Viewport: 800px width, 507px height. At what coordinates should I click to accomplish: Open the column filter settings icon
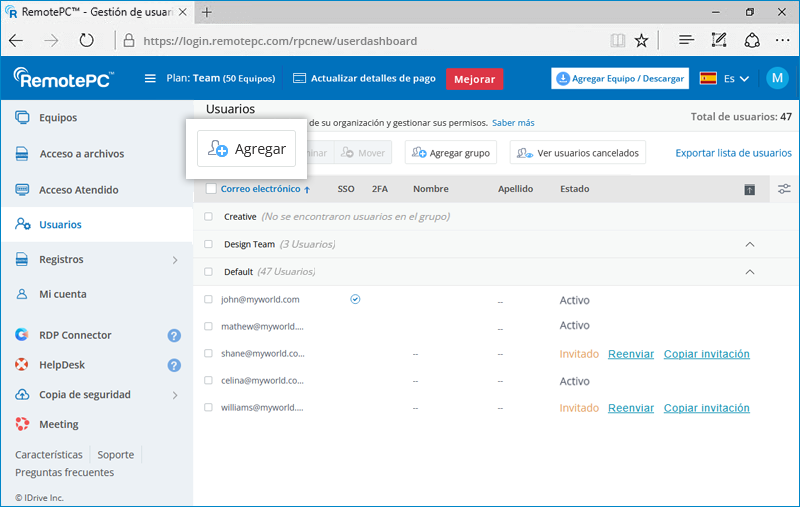pos(784,189)
